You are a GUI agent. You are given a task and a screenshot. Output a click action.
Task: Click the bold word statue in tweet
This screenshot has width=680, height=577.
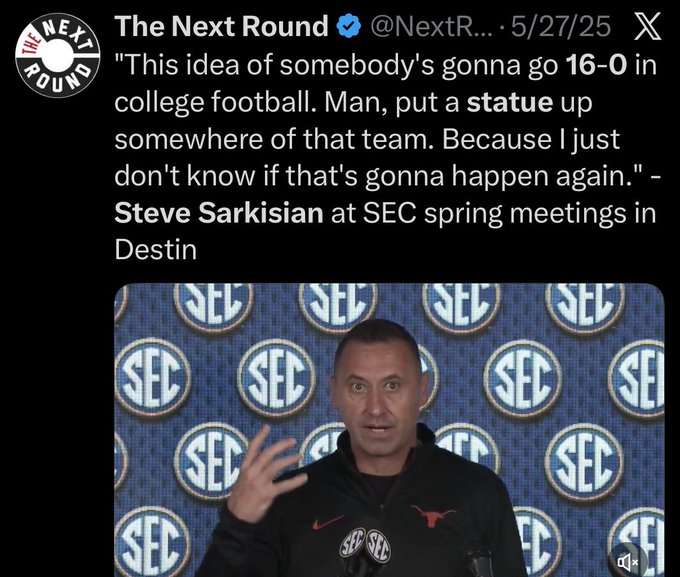coord(510,102)
